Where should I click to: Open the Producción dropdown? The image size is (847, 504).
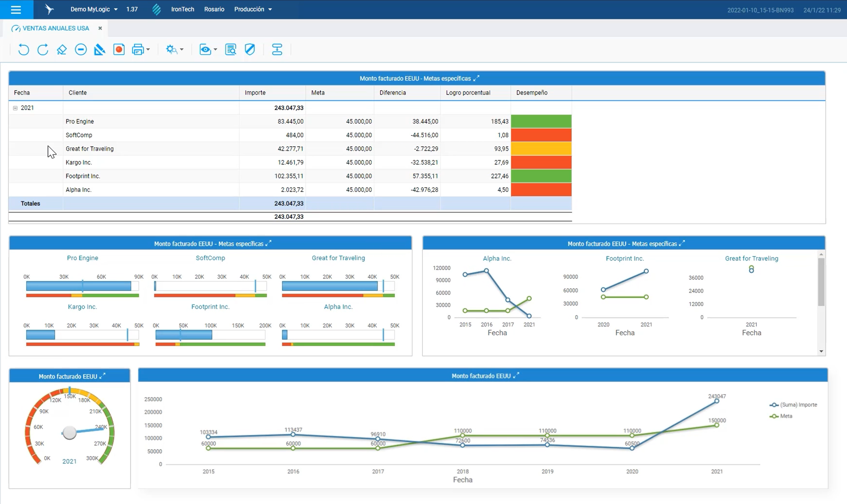[x=253, y=10]
